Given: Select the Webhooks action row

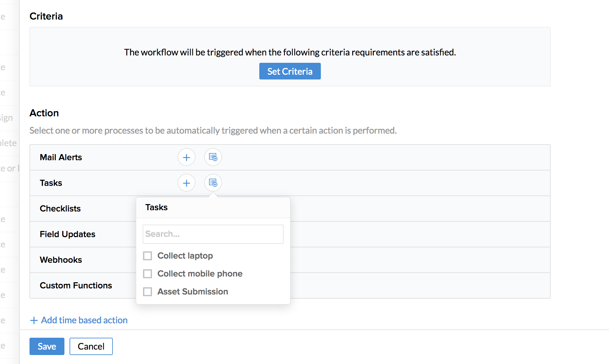Looking at the screenshot, I should point(61,260).
